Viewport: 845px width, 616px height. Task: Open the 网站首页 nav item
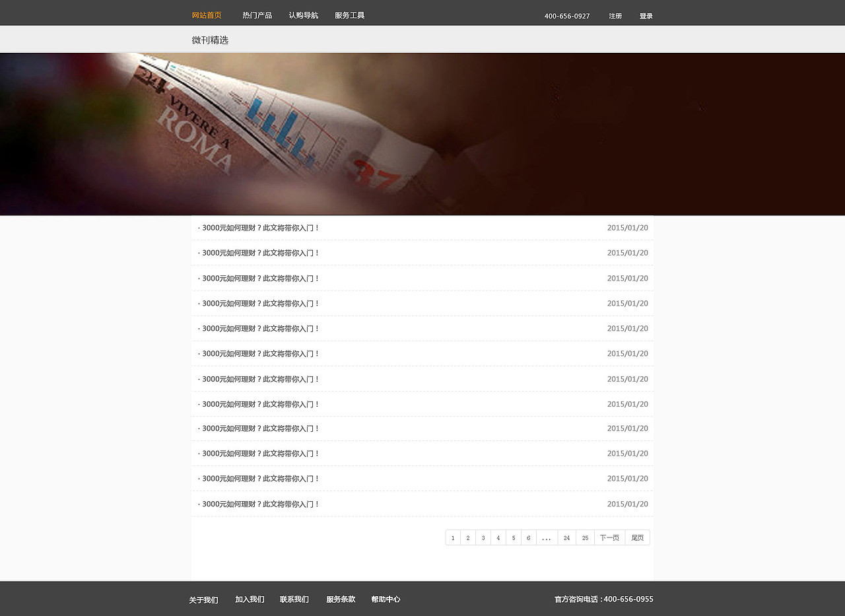[207, 15]
